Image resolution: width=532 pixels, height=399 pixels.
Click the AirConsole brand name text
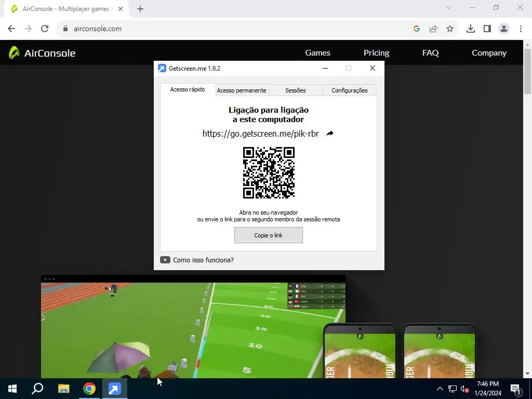[x=50, y=53]
